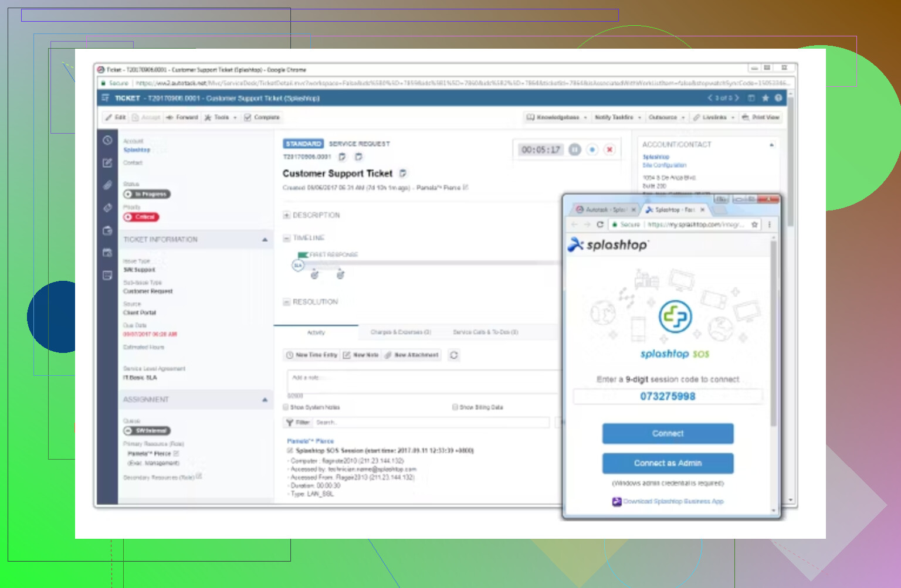This screenshot has width=901, height=588.
Task: Toggle Show Billing Data checkbox
Action: (x=455, y=407)
